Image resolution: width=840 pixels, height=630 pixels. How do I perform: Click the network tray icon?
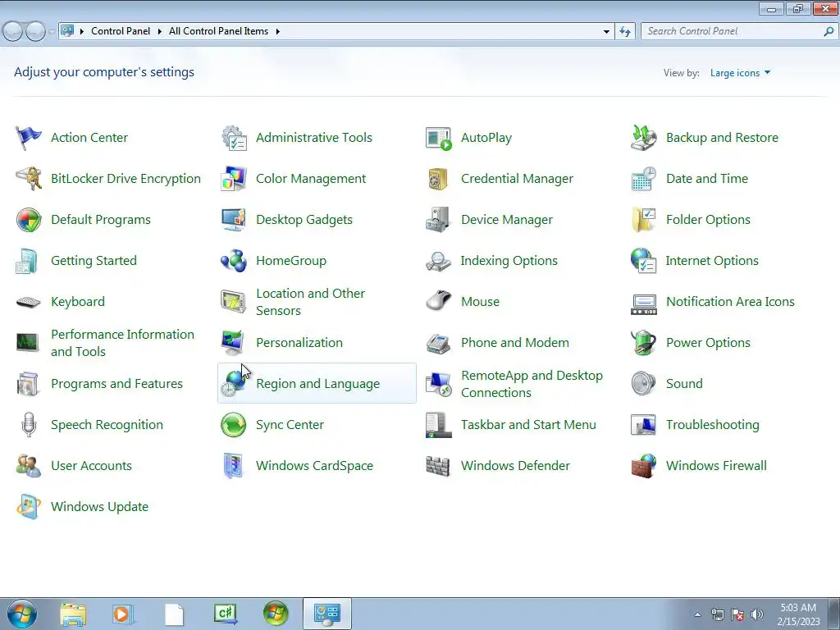pyautogui.click(x=717, y=614)
